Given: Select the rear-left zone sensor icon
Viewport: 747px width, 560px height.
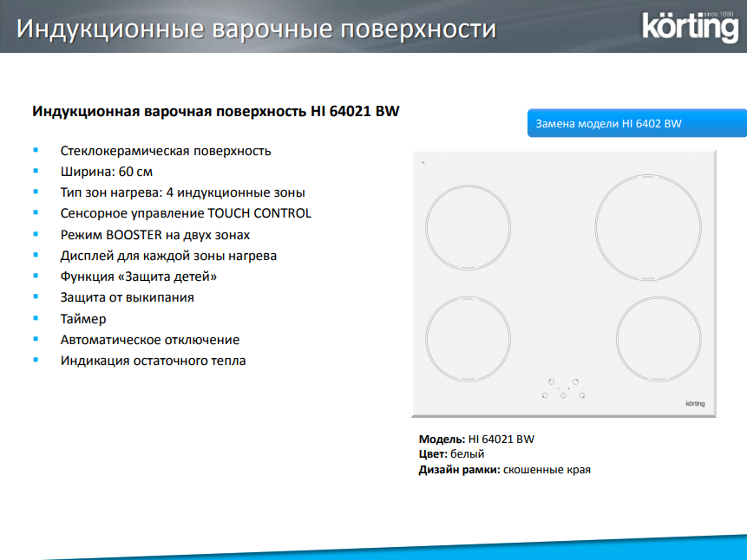Looking at the screenshot, I should click(x=550, y=381).
